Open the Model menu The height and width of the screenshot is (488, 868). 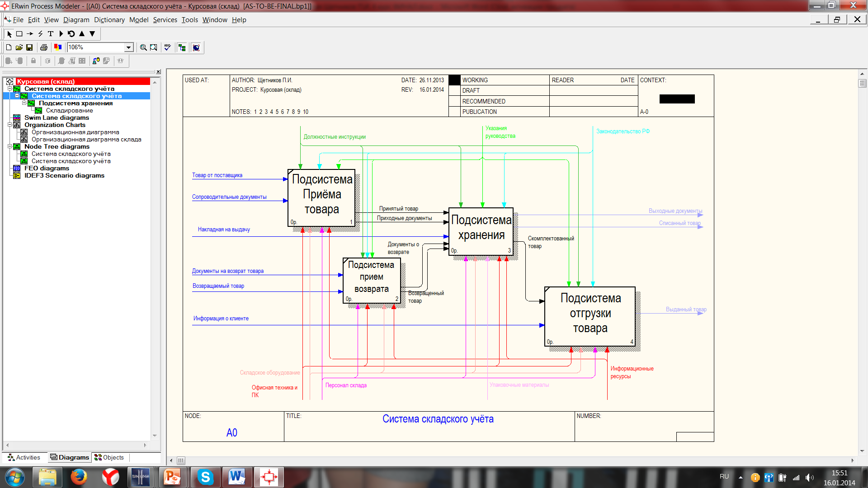139,20
